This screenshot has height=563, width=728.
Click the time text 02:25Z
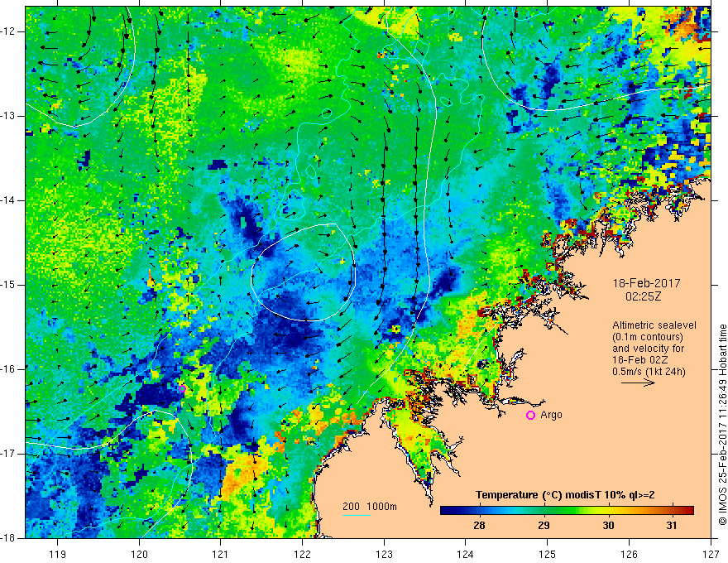click(643, 296)
